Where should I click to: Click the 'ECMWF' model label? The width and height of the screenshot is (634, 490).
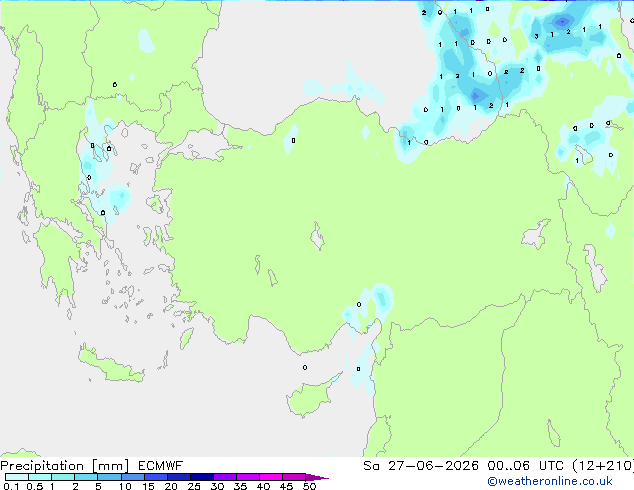coord(161,466)
